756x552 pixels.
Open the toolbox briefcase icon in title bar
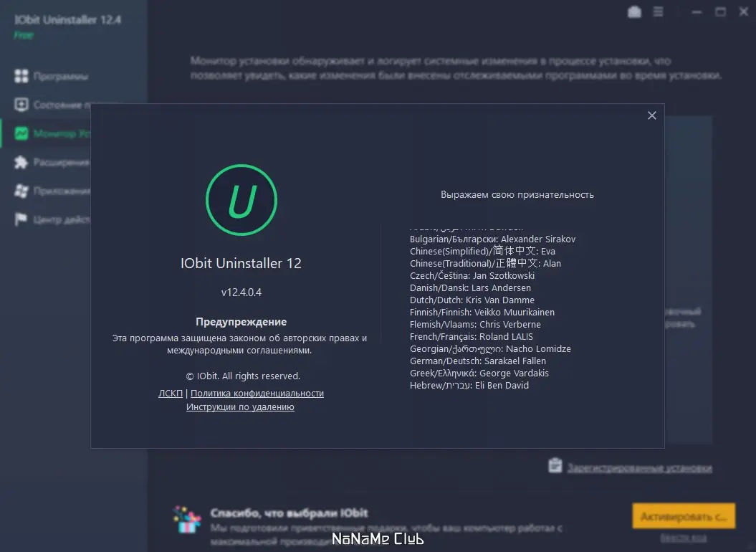[634, 11]
